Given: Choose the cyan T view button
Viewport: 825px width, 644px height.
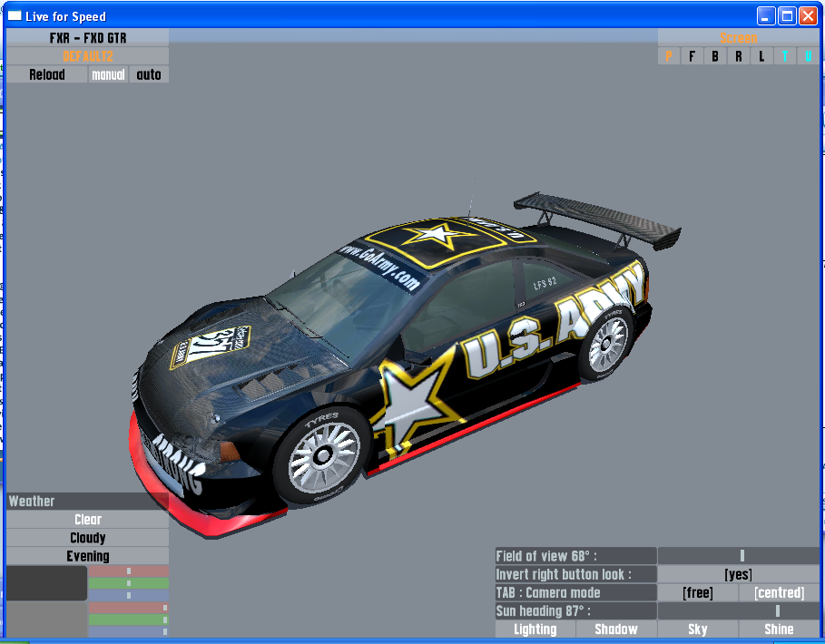Looking at the screenshot, I should coord(784,56).
